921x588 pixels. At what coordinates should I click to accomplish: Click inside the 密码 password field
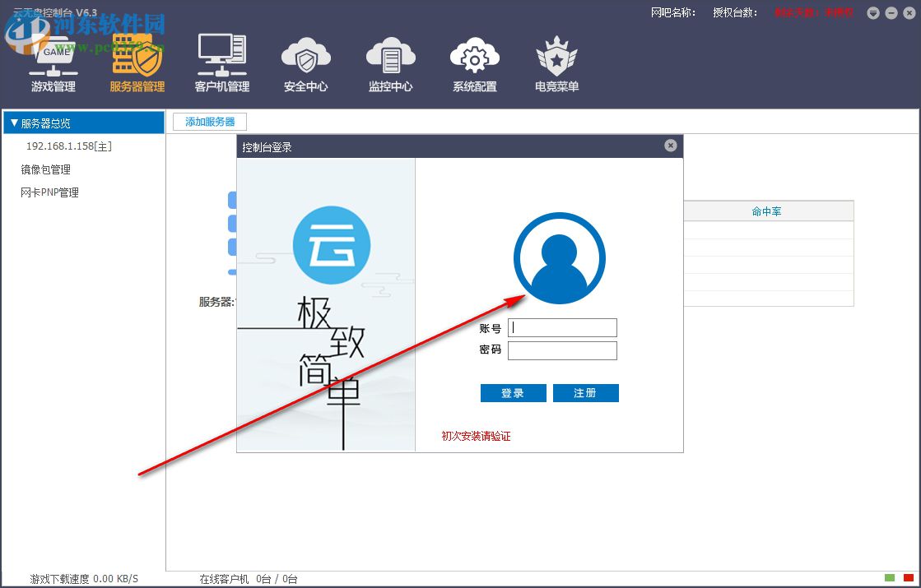[x=562, y=350]
